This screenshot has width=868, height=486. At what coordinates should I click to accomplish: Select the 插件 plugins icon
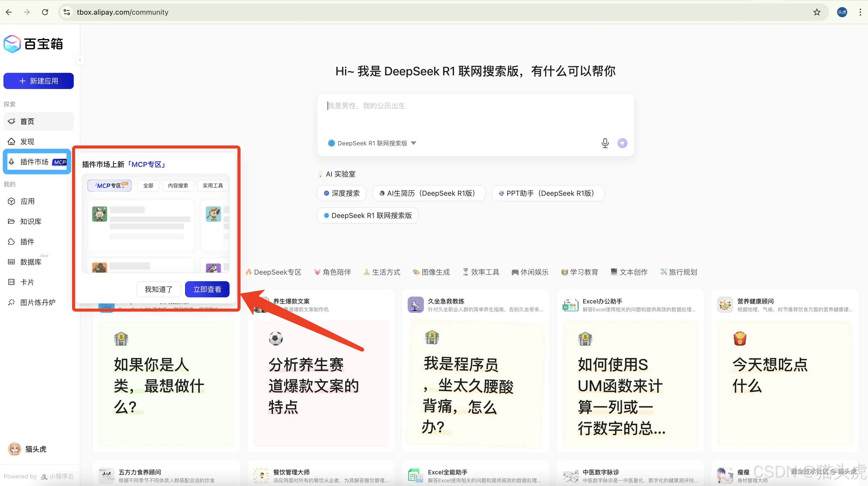click(11, 241)
